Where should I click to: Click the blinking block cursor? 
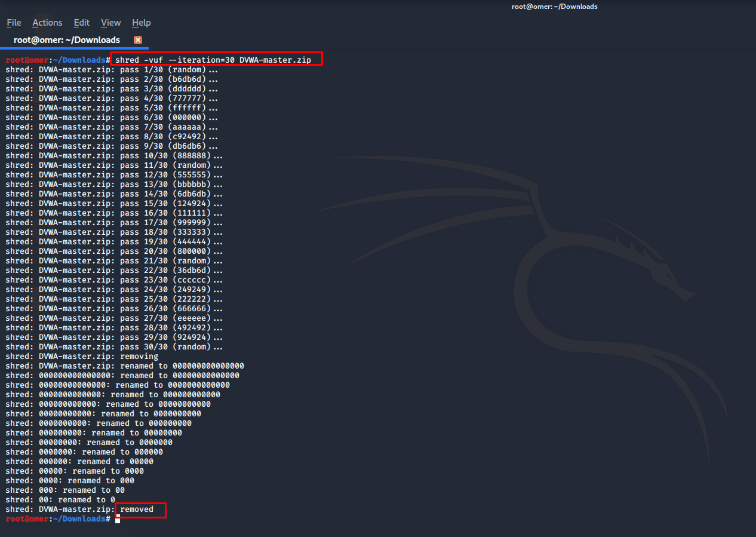coord(118,520)
